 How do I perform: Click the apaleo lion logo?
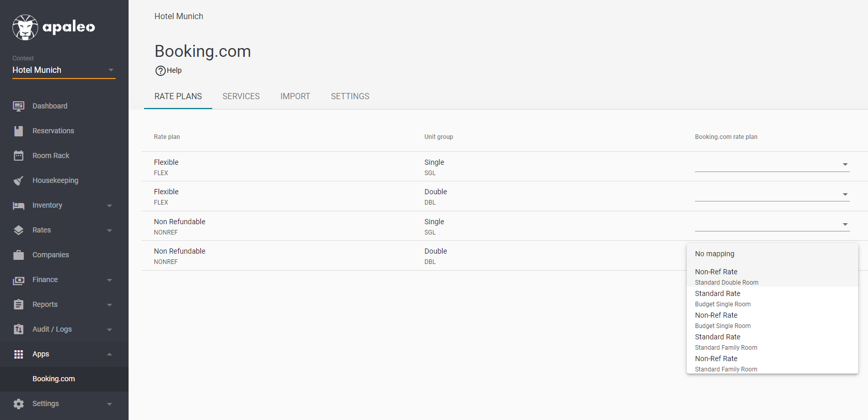[x=25, y=27]
